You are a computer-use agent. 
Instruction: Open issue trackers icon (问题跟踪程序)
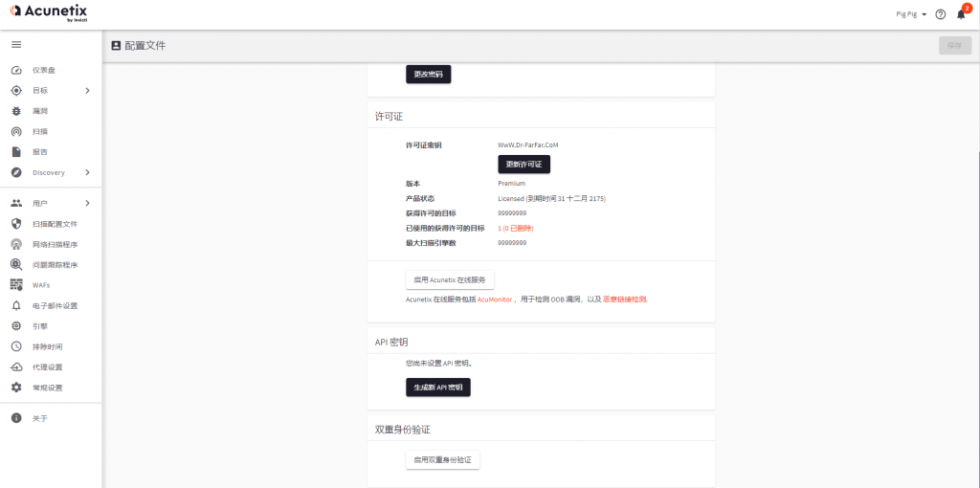pyautogui.click(x=17, y=265)
